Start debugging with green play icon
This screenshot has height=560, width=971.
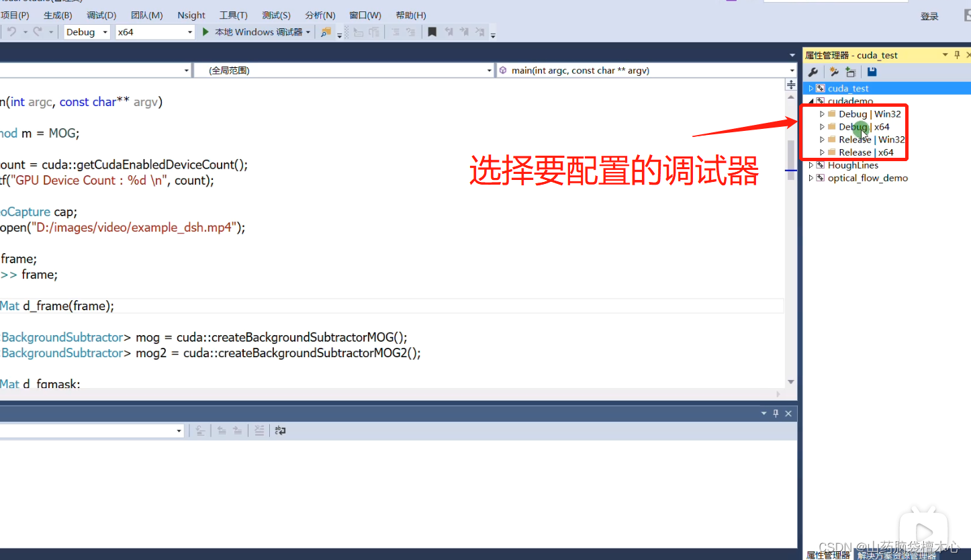206,32
